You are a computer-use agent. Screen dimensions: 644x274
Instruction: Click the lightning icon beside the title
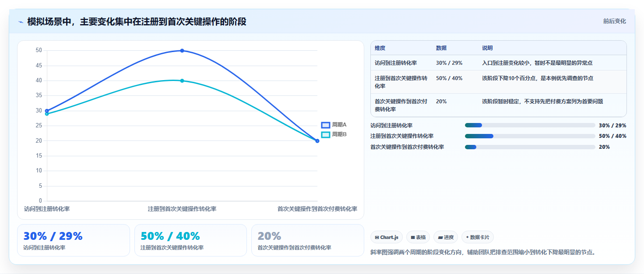click(21, 22)
